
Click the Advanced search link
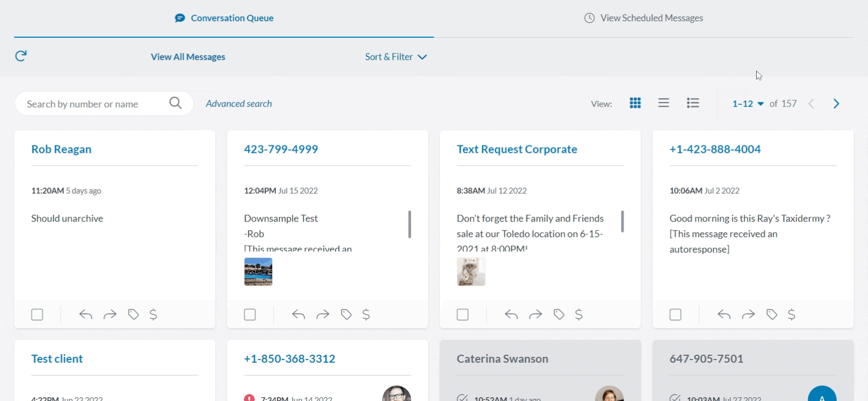coord(239,104)
